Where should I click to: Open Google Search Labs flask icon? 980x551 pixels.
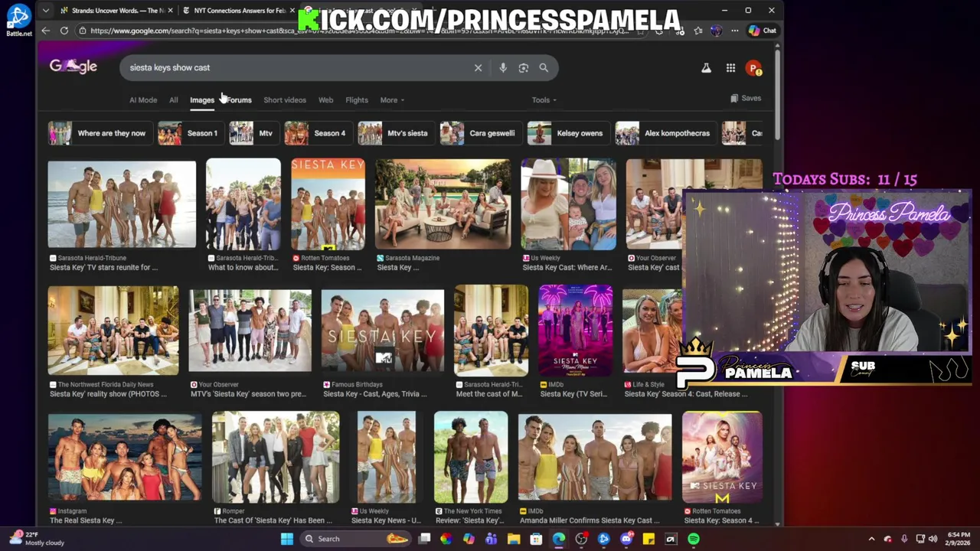tap(706, 68)
